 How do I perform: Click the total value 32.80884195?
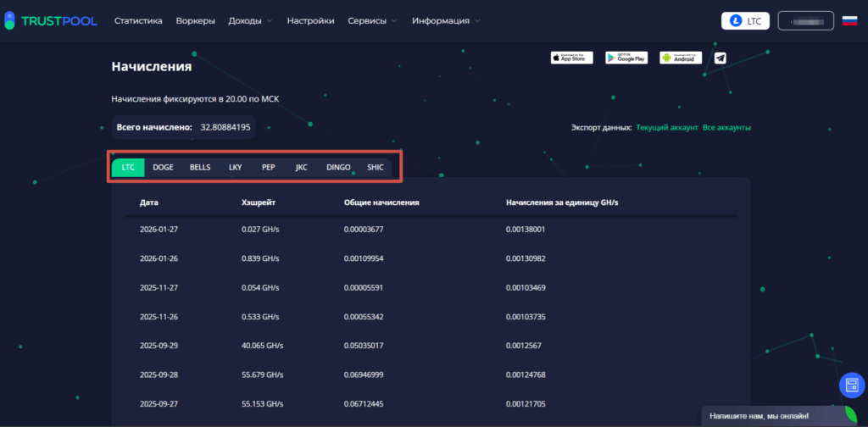(225, 127)
